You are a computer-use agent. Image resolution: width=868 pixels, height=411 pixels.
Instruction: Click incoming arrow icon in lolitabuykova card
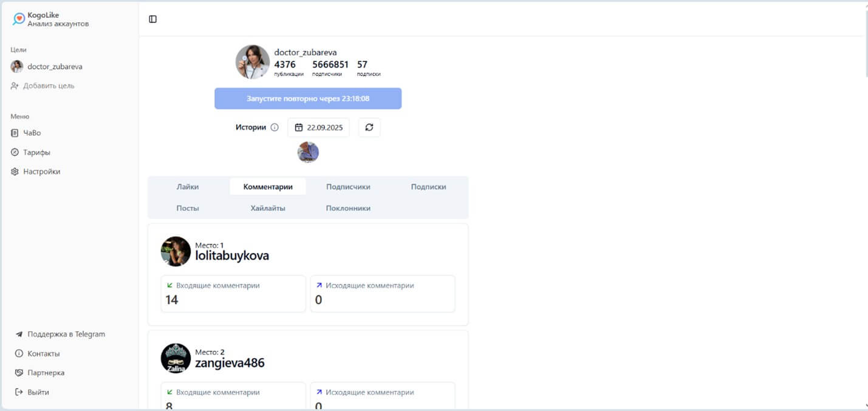coord(170,285)
